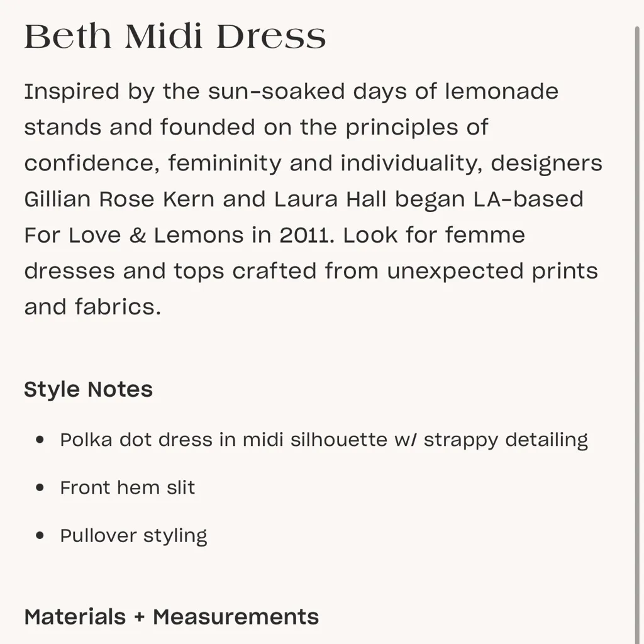
Task: Click the phrase unexpected prints
Action: [492, 271]
